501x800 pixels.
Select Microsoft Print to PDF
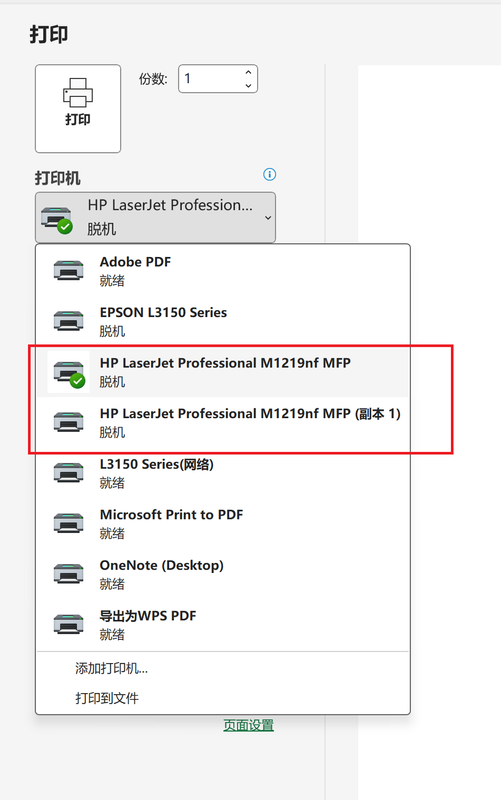[222, 523]
